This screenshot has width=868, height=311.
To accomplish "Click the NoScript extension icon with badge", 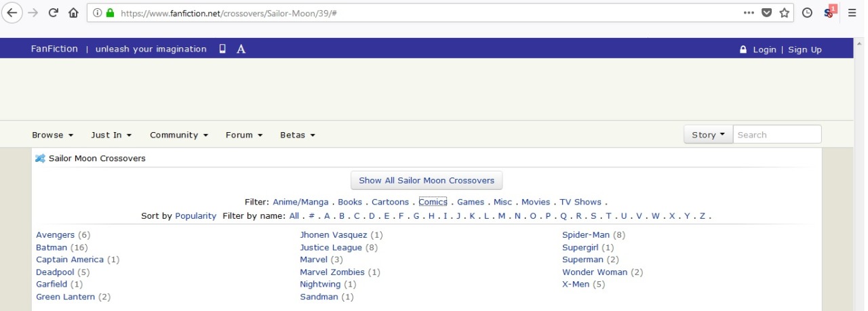I will pos(829,12).
